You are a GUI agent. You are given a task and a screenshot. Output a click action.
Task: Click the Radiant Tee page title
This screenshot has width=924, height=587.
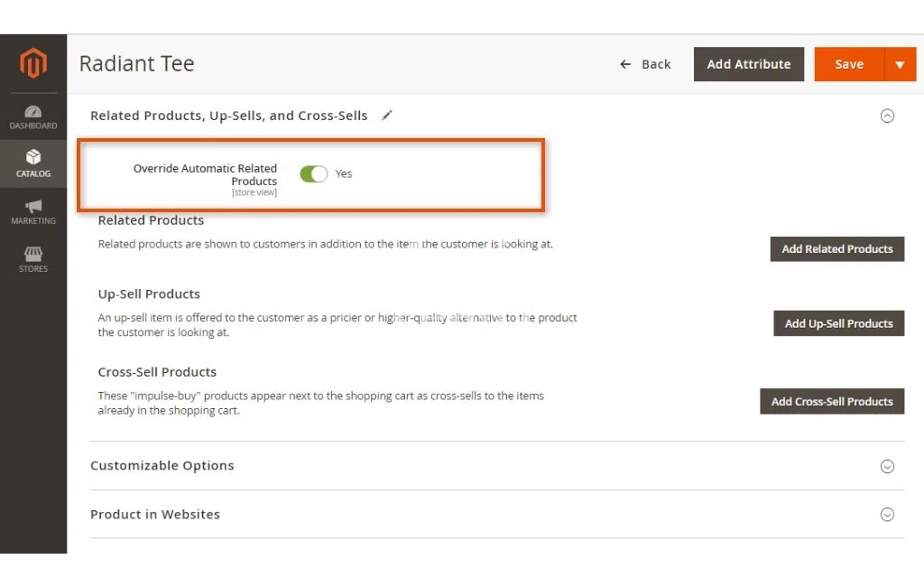(136, 64)
